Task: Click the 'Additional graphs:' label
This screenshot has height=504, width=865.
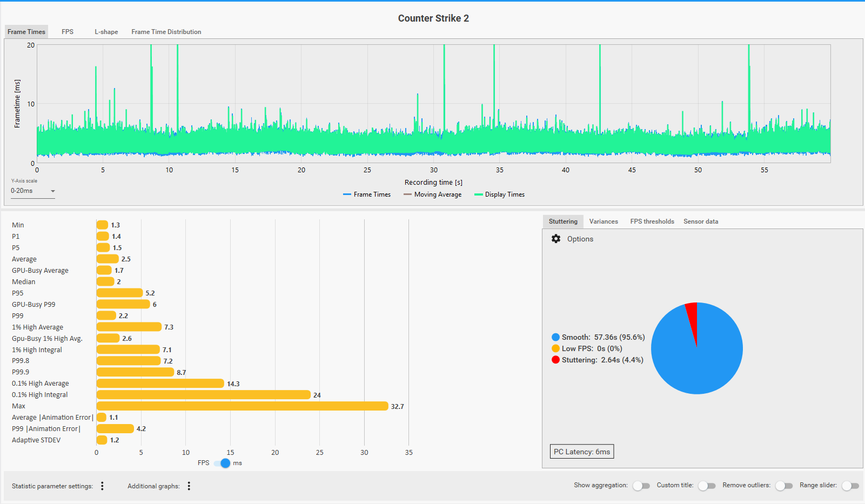Action: point(153,486)
